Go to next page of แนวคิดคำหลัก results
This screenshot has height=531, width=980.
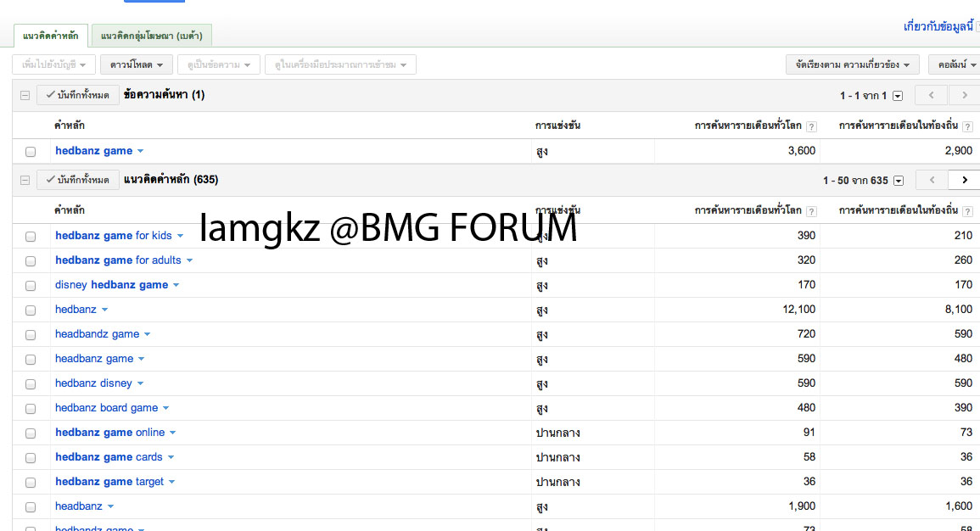pos(964,180)
